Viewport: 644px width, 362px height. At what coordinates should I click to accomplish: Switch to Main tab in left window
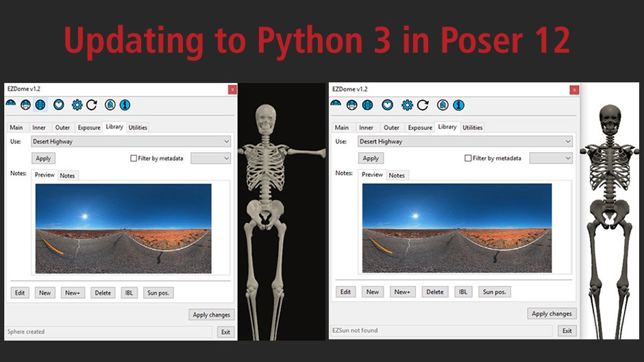pyautogui.click(x=16, y=128)
